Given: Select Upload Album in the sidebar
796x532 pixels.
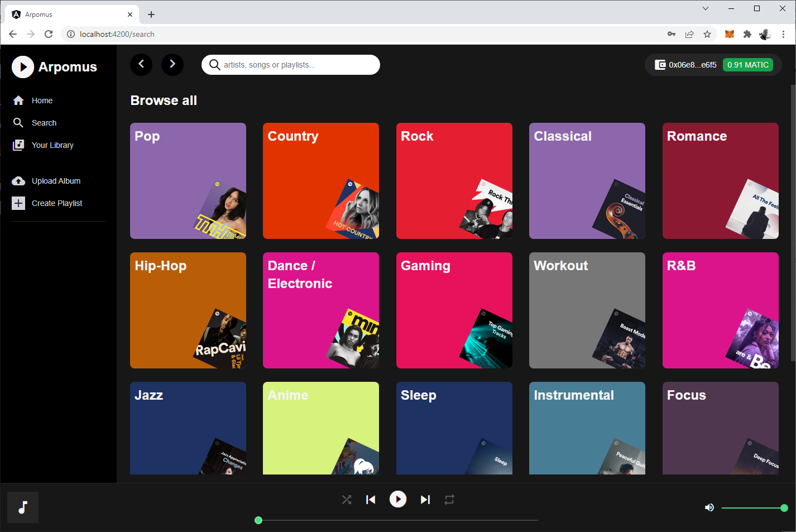Looking at the screenshot, I should 56,181.
